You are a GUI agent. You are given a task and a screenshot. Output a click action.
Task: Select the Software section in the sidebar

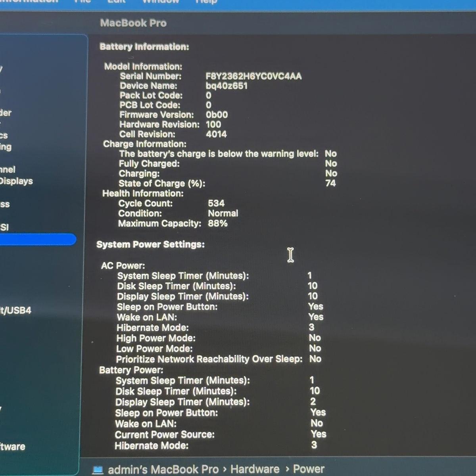13,446
